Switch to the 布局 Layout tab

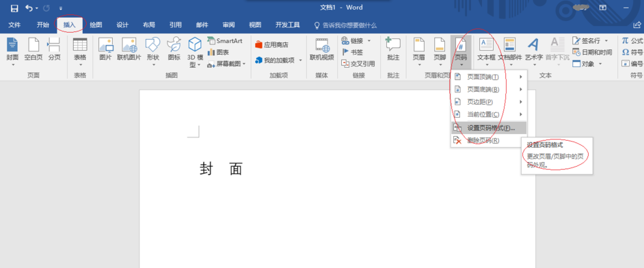coord(149,25)
